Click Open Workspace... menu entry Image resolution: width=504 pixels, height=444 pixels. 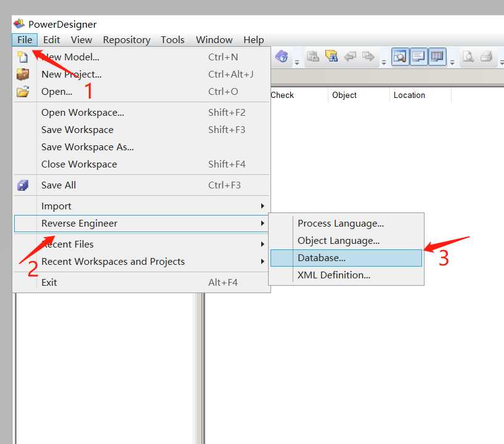pos(142,113)
